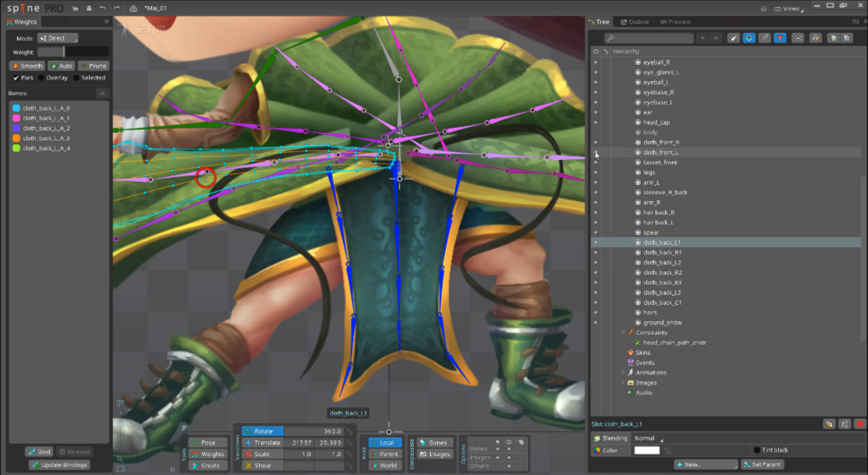Toggle the red funnel filter icon
The image size is (868, 475).
pyautogui.click(x=780, y=38)
